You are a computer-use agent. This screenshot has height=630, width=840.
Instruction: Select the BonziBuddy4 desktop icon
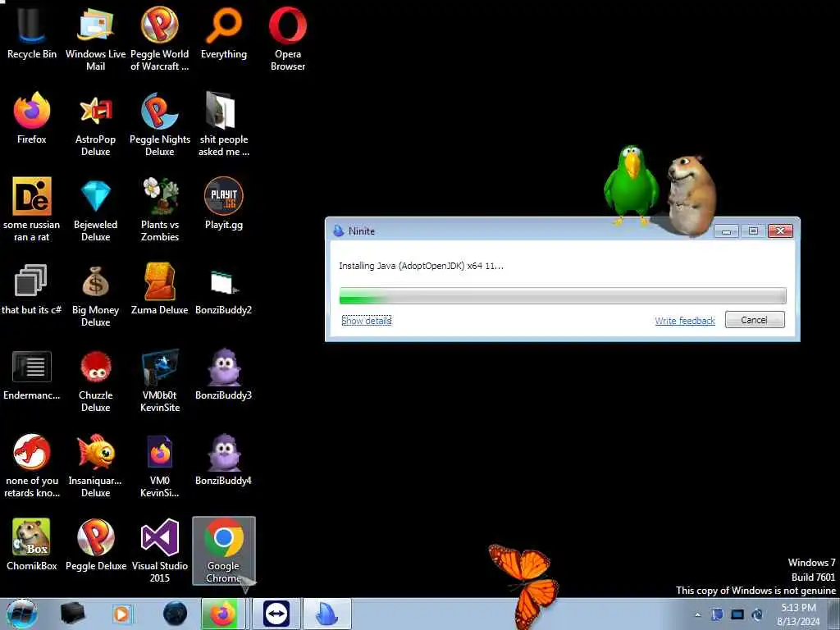[x=223, y=459]
